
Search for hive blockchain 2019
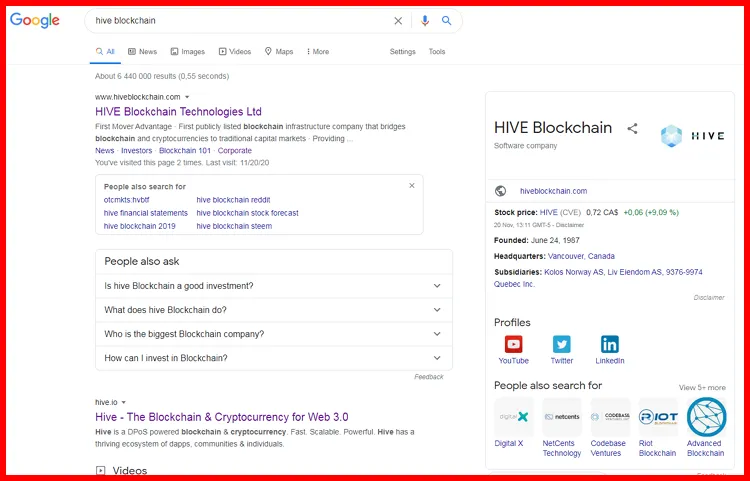[x=140, y=226]
